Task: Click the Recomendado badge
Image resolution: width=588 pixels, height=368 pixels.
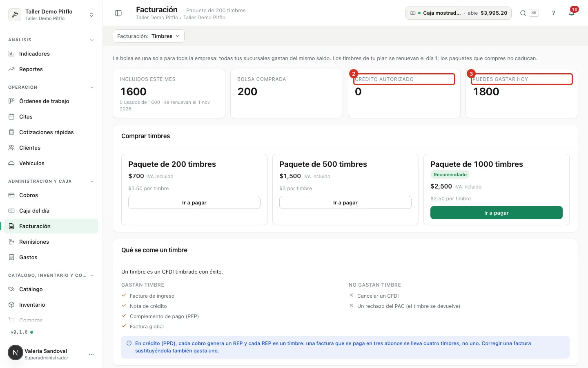Action: 450,175
